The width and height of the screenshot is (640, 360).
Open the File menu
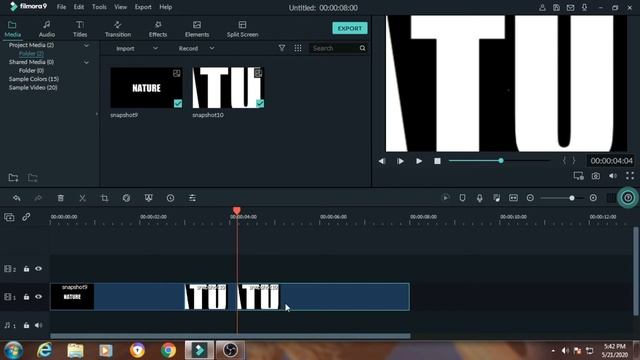(x=61, y=7)
